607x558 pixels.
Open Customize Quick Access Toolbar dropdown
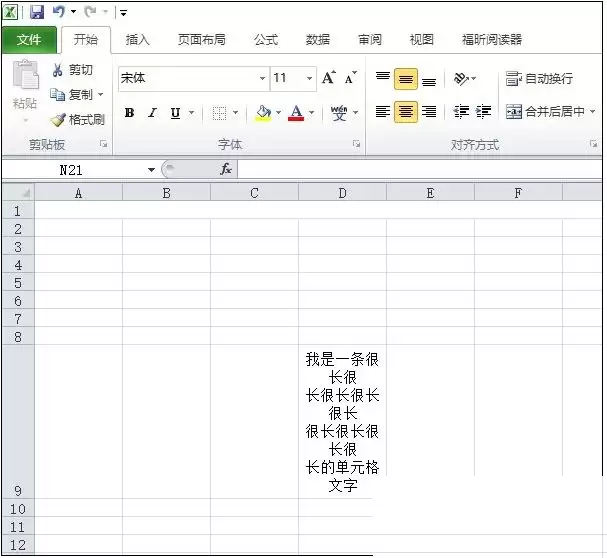(x=123, y=13)
